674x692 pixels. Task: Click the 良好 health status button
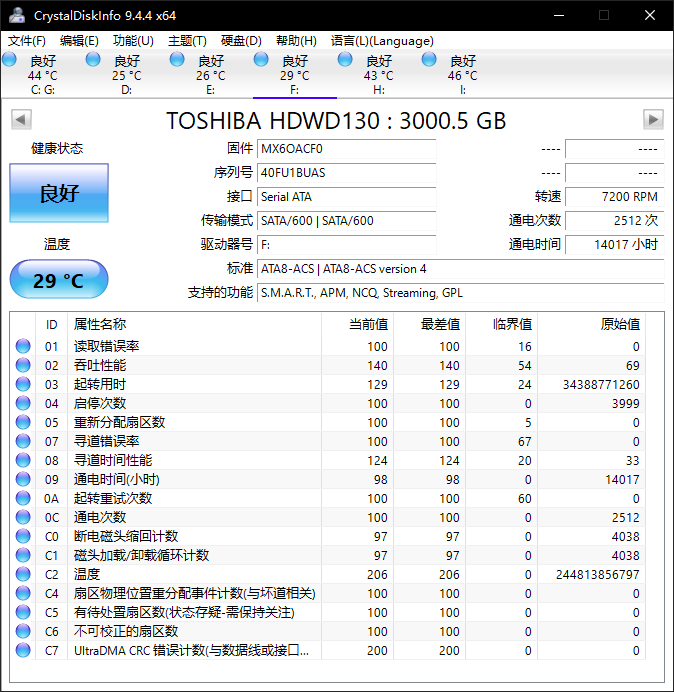59,193
